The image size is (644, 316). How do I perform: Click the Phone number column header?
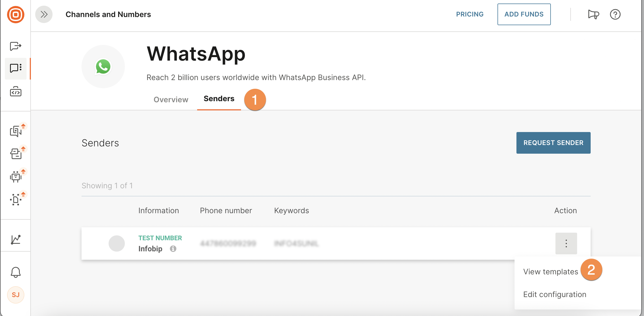point(226,210)
